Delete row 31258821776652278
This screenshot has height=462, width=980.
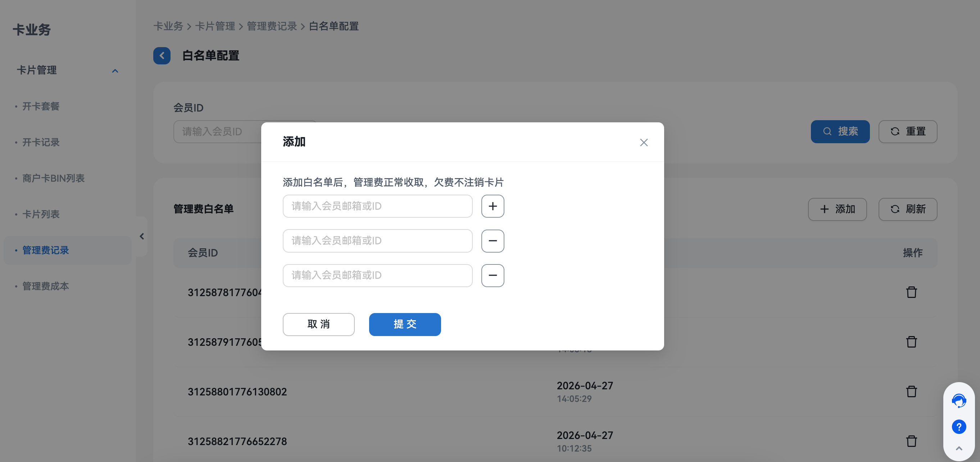[x=912, y=441]
